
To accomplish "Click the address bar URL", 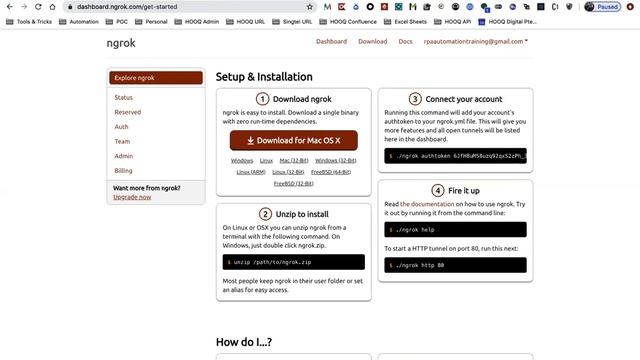I will pos(127,7).
